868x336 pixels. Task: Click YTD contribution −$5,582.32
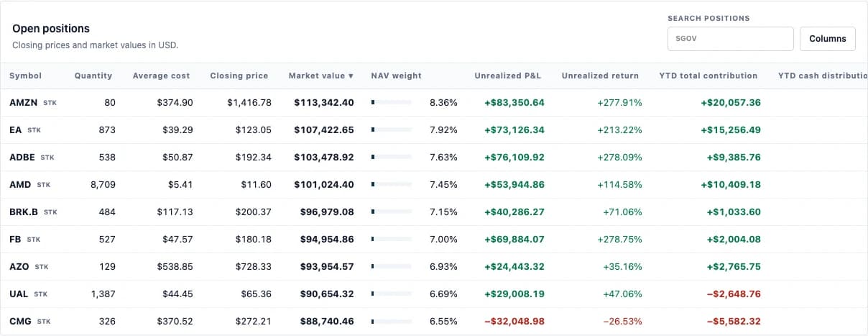click(734, 322)
